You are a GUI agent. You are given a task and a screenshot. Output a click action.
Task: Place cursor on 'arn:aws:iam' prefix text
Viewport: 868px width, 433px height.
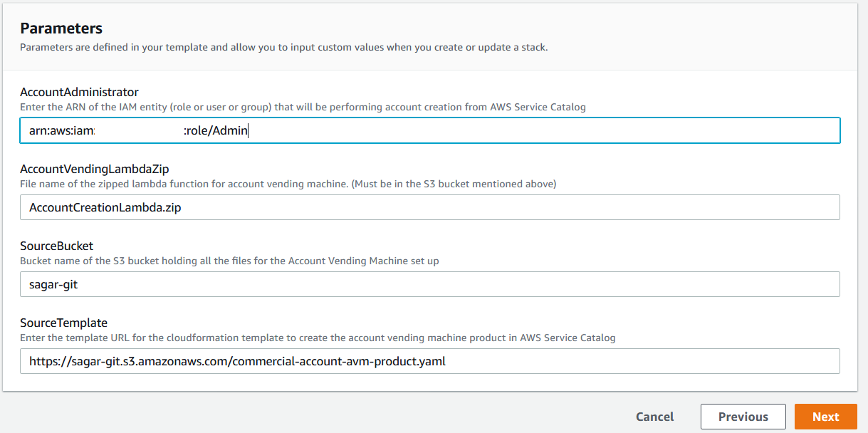click(62, 131)
